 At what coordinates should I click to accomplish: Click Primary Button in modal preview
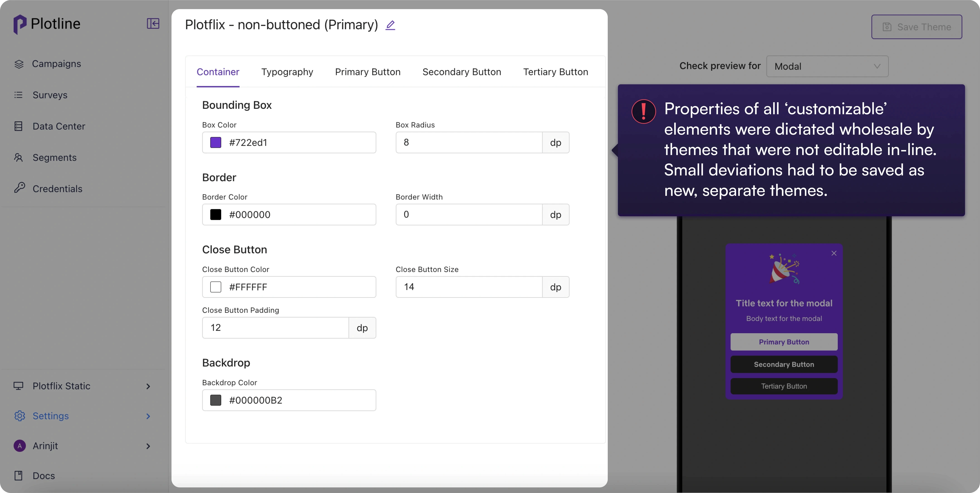(784, 342)
